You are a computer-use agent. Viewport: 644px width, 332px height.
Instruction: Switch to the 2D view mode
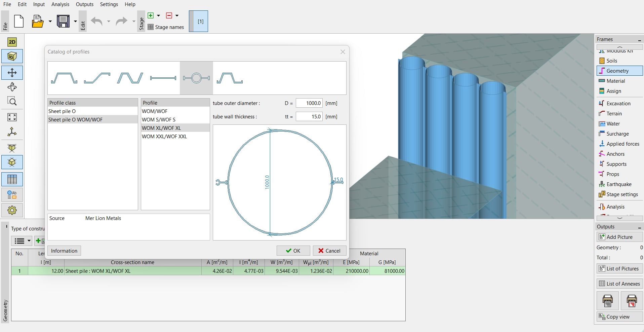(x=12, y=42)
